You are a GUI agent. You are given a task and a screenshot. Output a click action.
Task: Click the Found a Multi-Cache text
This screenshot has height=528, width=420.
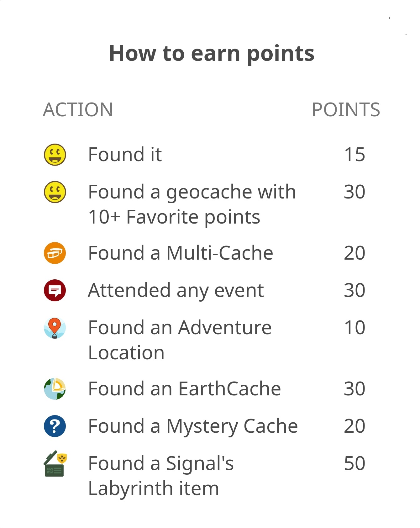pyautogui.click(x=181, y=253)
